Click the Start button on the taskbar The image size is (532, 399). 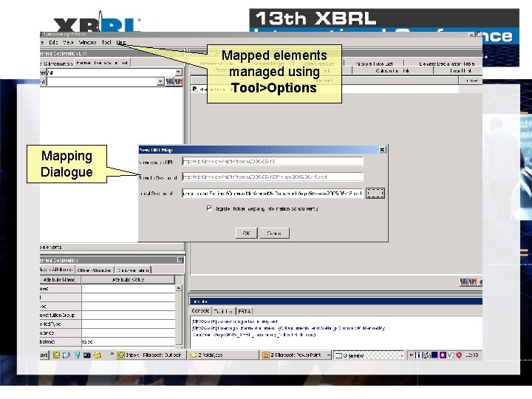[x=44, y=355]
